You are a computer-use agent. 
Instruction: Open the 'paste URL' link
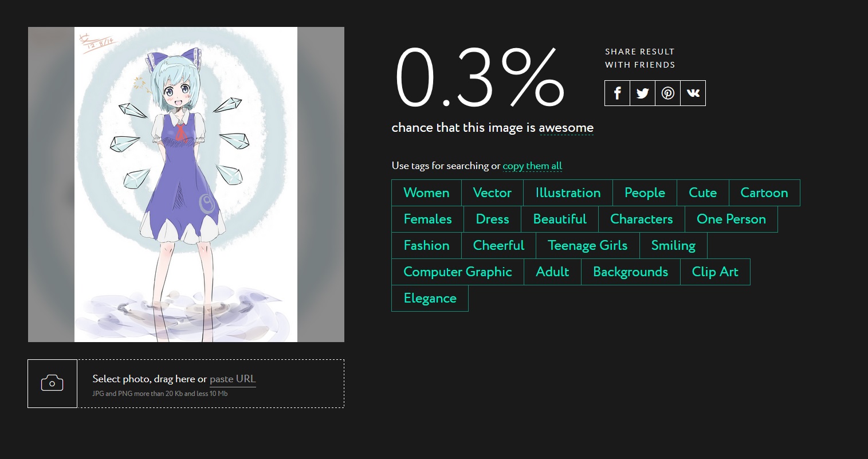tap(233, 379)
